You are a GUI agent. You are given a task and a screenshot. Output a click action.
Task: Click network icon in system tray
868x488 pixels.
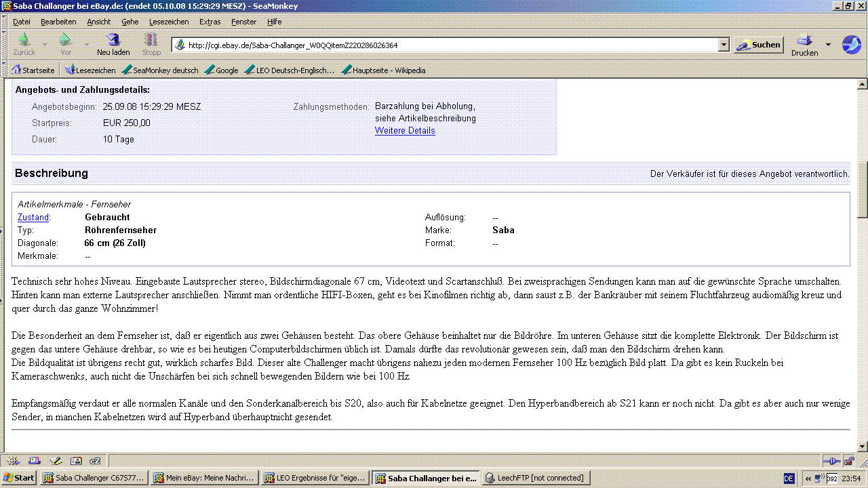click(x=818, y=478)
